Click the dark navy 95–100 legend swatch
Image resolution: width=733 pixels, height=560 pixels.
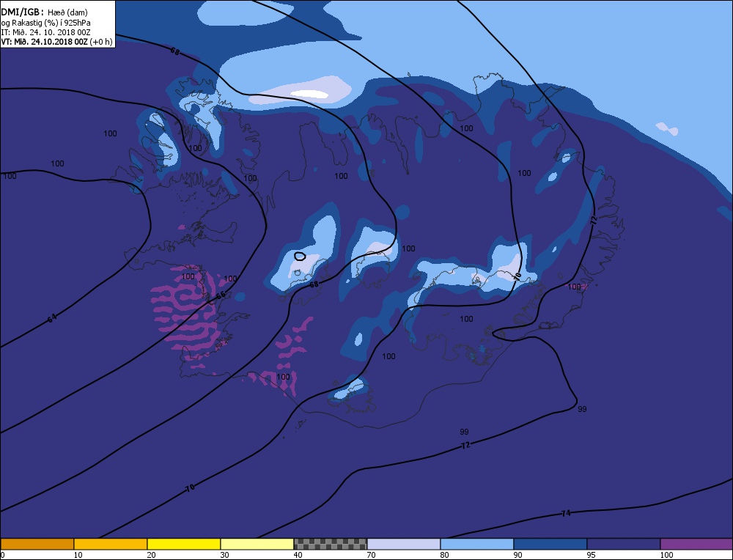(x=624, y=544)
